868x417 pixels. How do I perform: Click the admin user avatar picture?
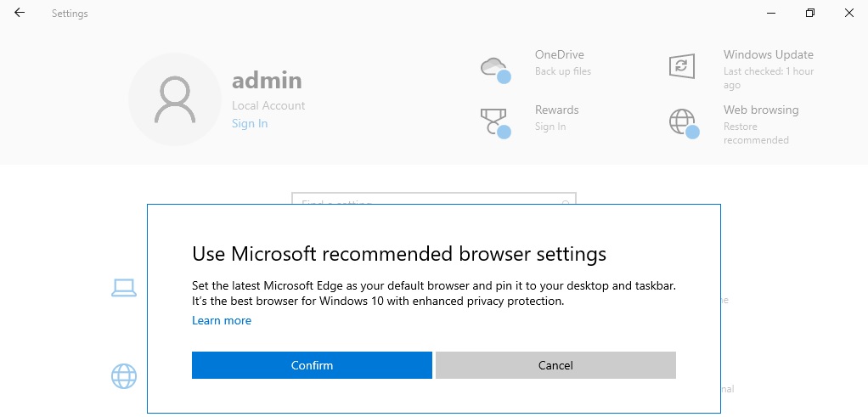tap(173, 98)
